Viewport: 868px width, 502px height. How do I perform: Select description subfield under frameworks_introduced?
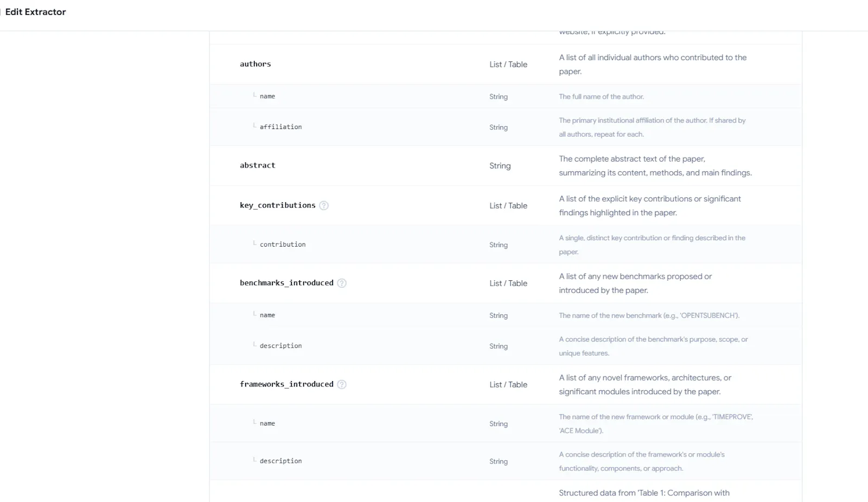click(x=281, y=461)
